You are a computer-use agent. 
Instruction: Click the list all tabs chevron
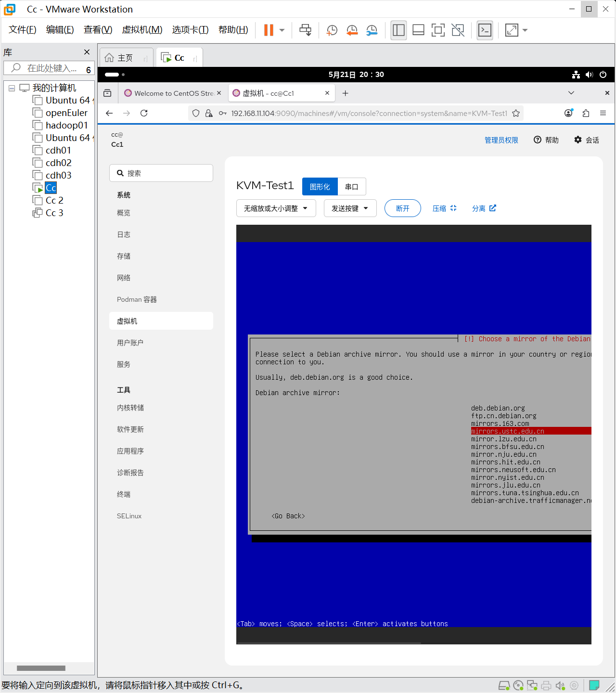pos(571,93)
